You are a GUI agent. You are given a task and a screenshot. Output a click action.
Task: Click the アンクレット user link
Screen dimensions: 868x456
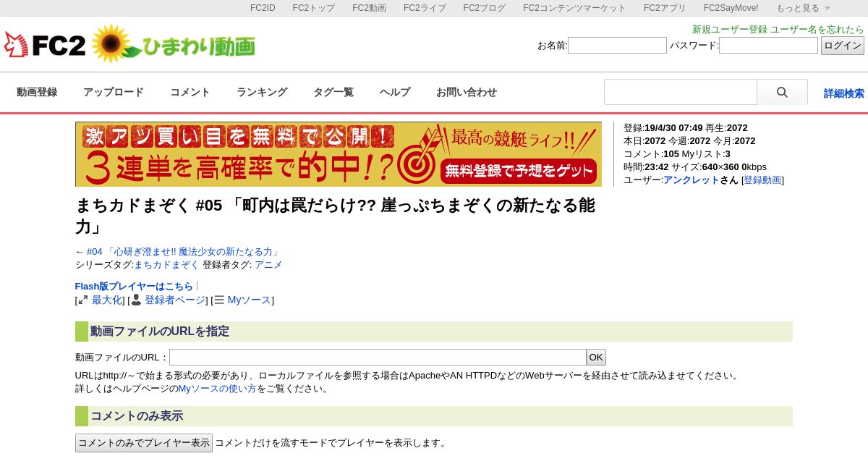pos(692,180)
